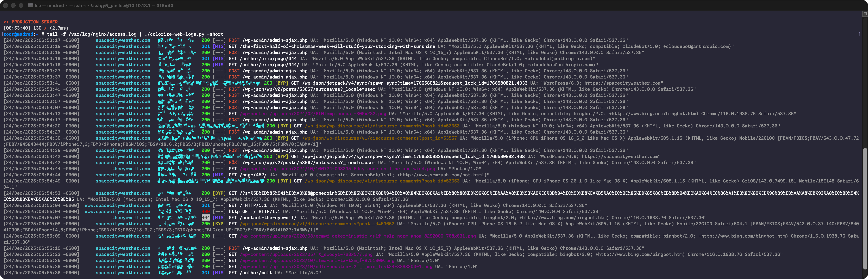Click the folder proxy icon in title bar
The image size is (868, 279).
point(30,5)
